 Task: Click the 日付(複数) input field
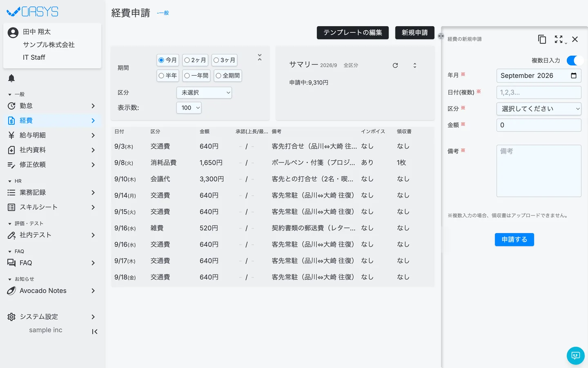pyautogui.click(x=539, y=92)
